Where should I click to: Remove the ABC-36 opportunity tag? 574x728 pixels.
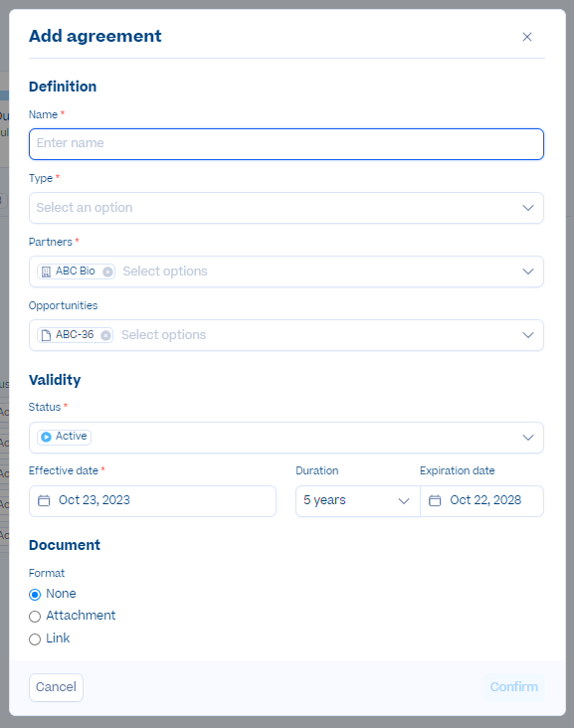point(105,335)
